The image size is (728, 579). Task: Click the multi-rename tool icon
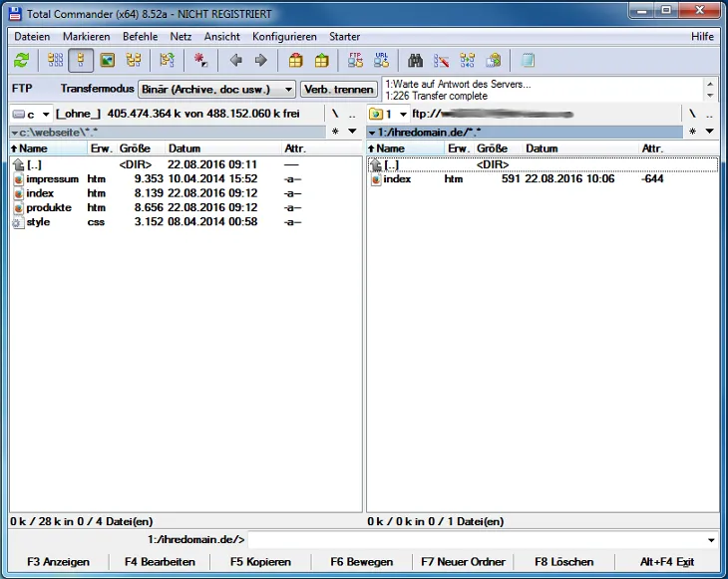tap(441, 61)
